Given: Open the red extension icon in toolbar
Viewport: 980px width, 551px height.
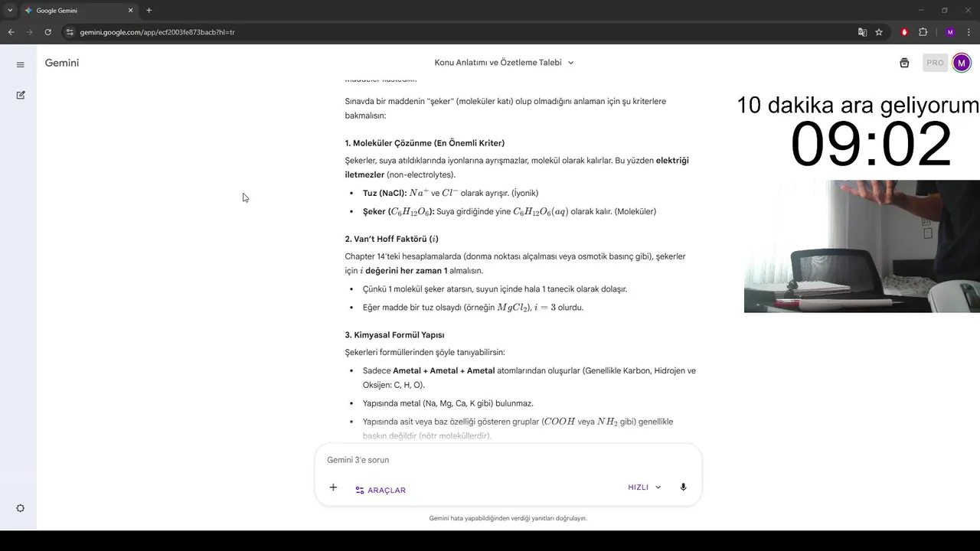Looking at the screenshot, I should coord(904,32).
